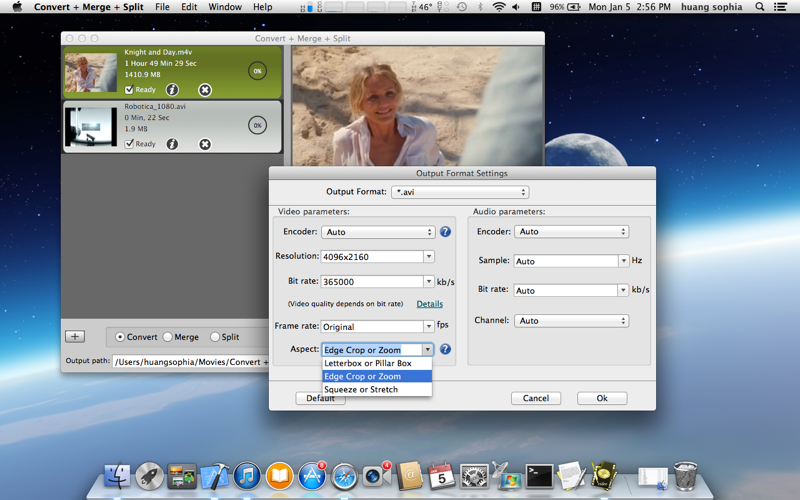Open info for Knight and Day.m4v
The image size is (800, 500).
pos(172,90)
